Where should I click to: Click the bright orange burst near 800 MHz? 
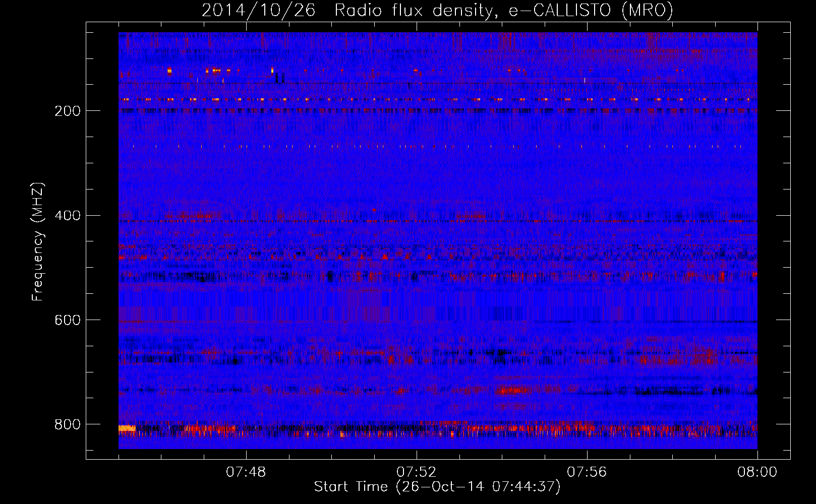[x=127, y=428]
